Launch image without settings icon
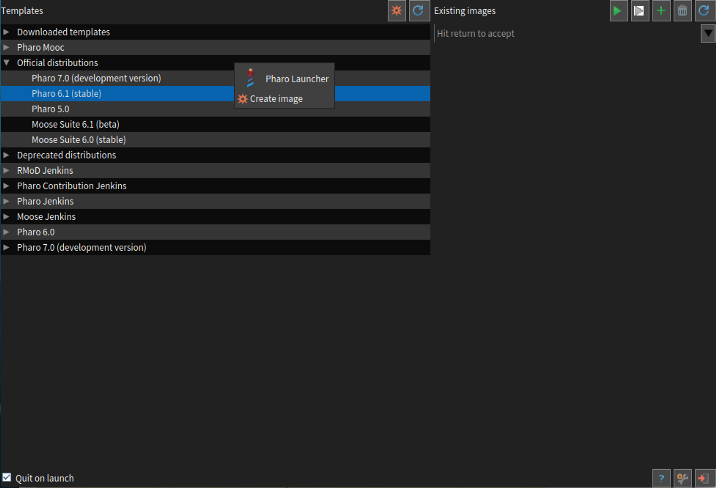This screenshot has height=488, width=716. point(639,10)
